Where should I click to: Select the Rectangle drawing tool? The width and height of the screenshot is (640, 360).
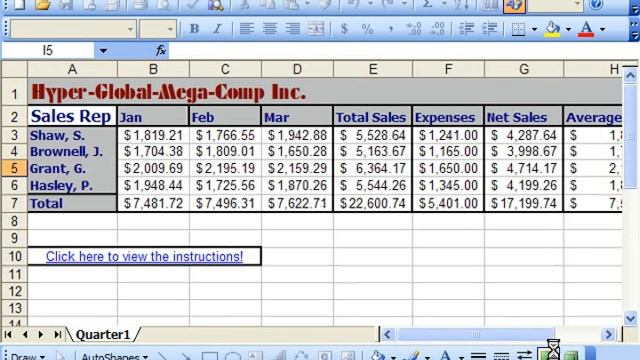(x=209, y=356)
